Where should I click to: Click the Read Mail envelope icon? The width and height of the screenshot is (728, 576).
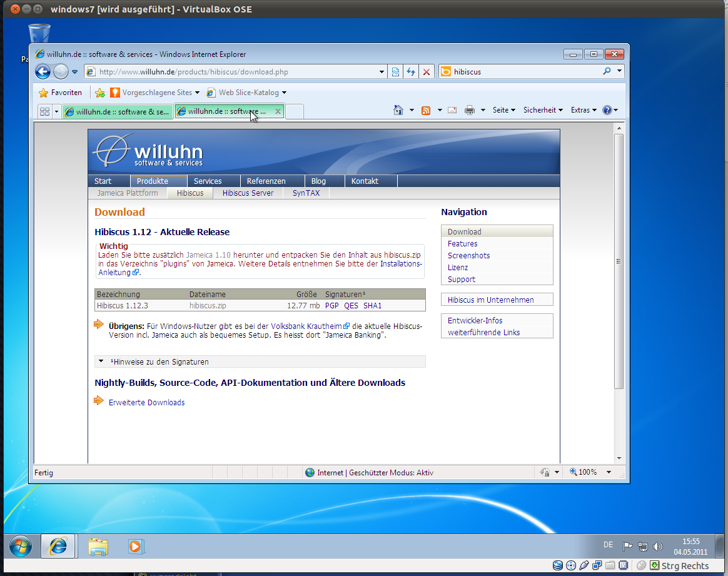pyautogui.click(x=452, y=110)
